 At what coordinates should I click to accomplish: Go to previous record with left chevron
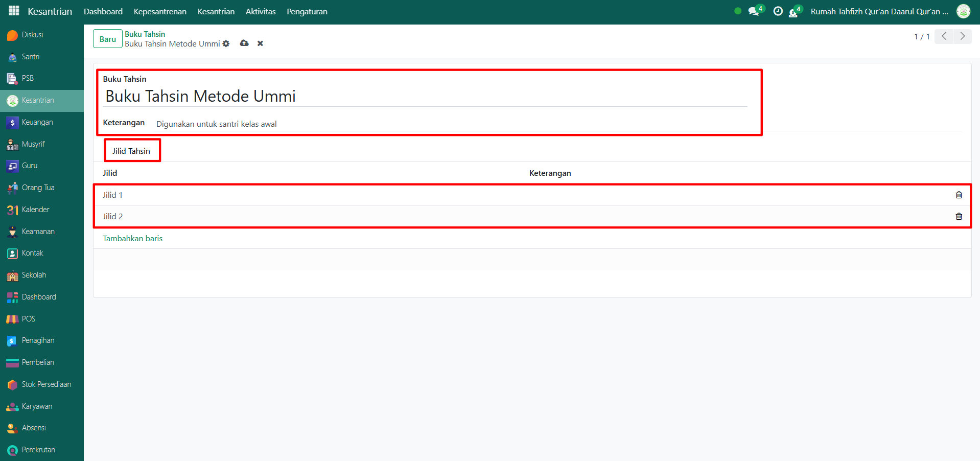(944, 36)
